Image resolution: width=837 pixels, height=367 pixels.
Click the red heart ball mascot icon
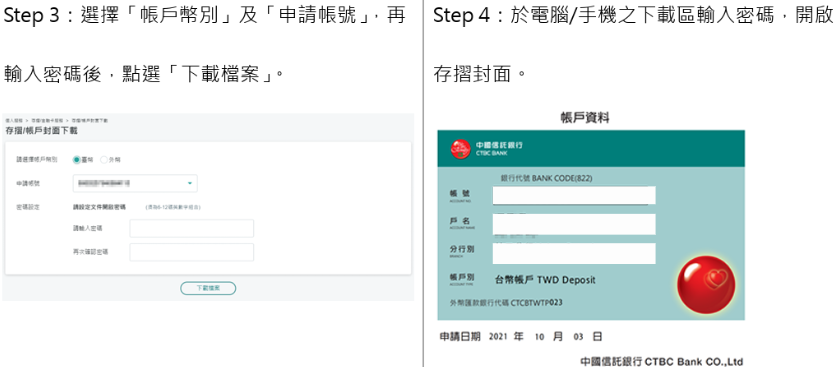pyautogui.click(x=706, y=284)
